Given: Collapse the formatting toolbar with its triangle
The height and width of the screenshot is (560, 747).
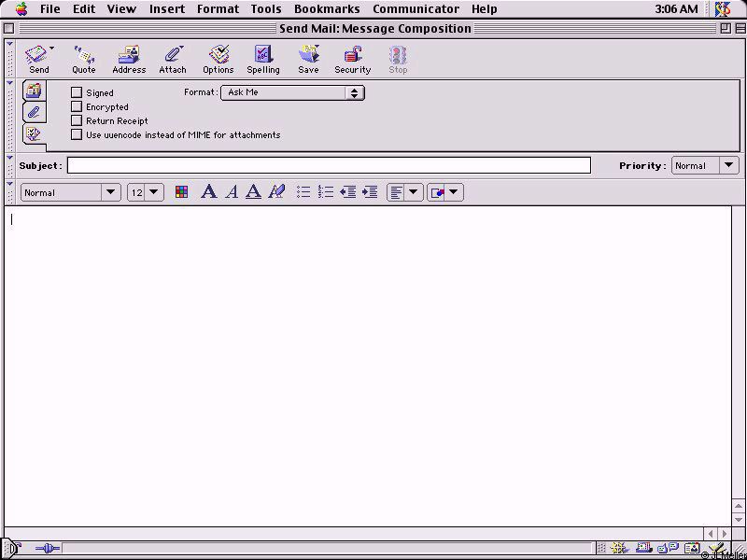Looking at the screenshot, I should click(x=9, y=183).
